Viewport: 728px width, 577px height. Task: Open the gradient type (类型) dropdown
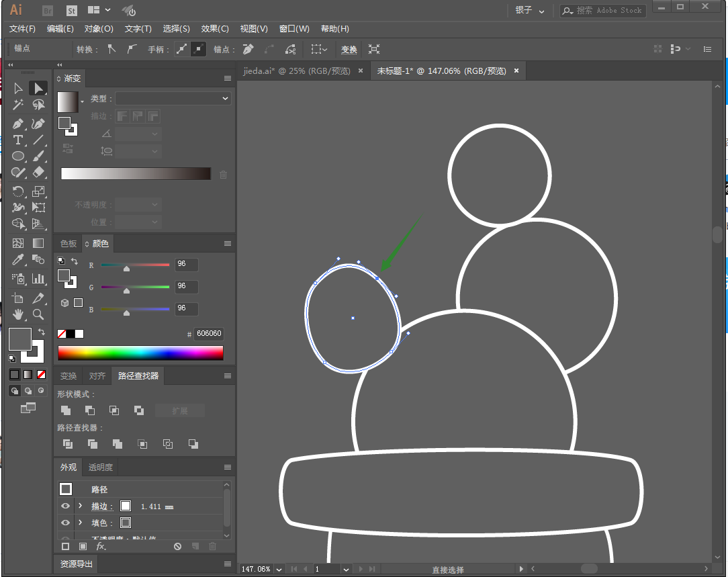click(x=173, y=99)
